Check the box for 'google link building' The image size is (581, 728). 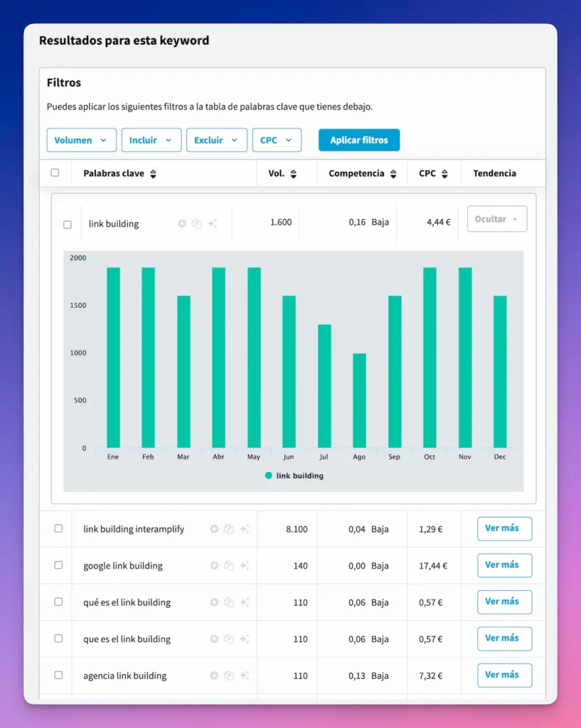pyautogui.click(x=58, y=565)
